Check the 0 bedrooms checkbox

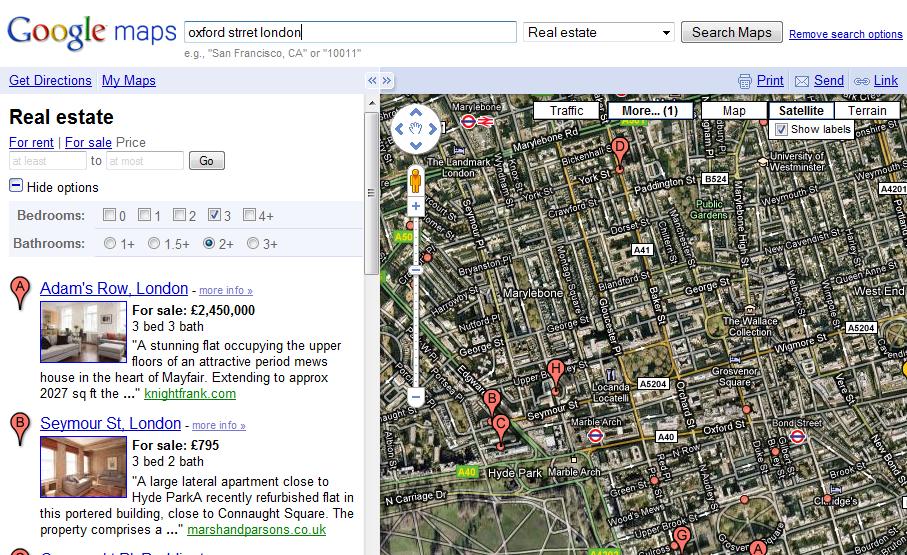[x=109, y=215]
